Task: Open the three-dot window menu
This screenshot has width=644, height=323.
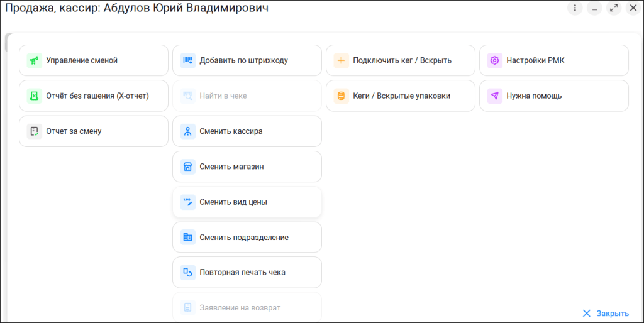Action: tap(575, 8)
